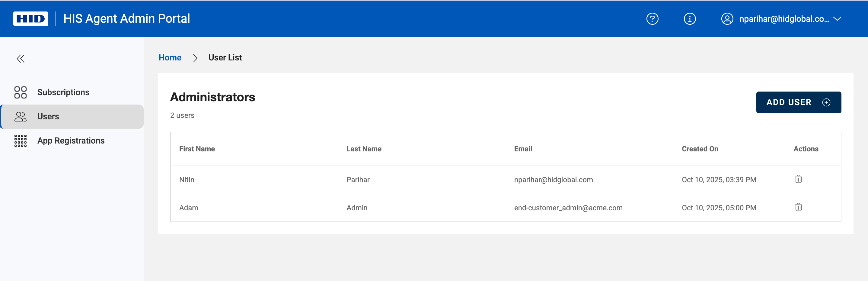Viewport: 868px width, 281px height.
Task: Delete the Nitin Parihar user row
Action: pyautogui.click(x=798, y=179)
